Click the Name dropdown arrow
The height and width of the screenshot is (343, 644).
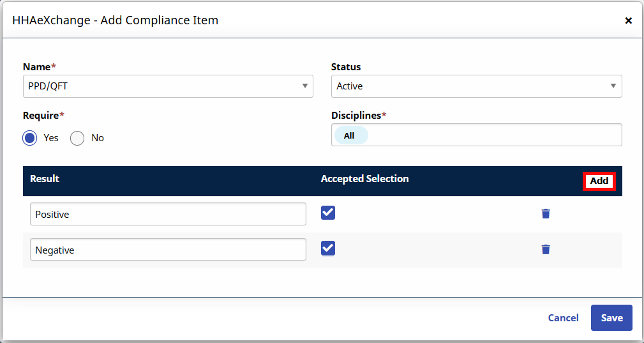pyautogui.click(x=304, y=86)
